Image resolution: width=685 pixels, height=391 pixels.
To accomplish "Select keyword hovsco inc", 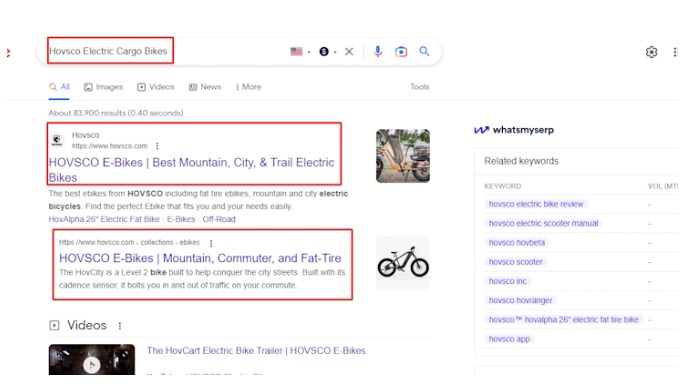I will coord(508,281).
